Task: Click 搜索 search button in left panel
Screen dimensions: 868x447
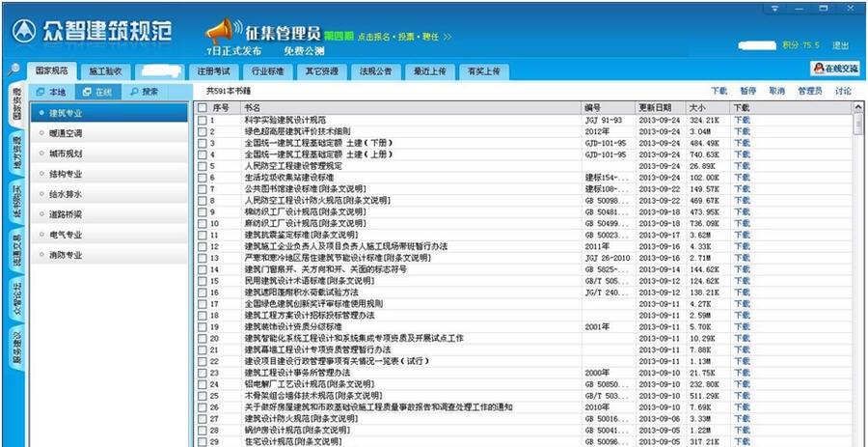Action: tap(145, 92)
